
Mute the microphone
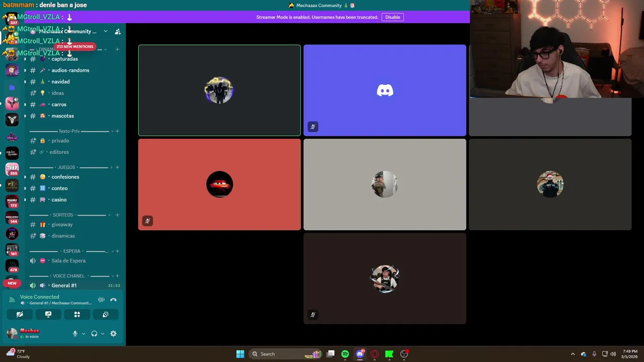pos(75,333)
